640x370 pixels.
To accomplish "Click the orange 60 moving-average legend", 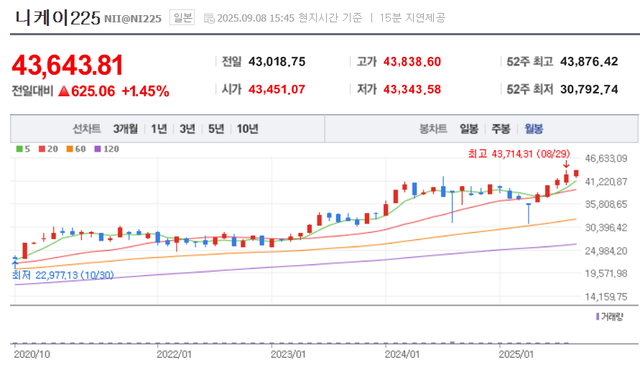I will (76, 149).
